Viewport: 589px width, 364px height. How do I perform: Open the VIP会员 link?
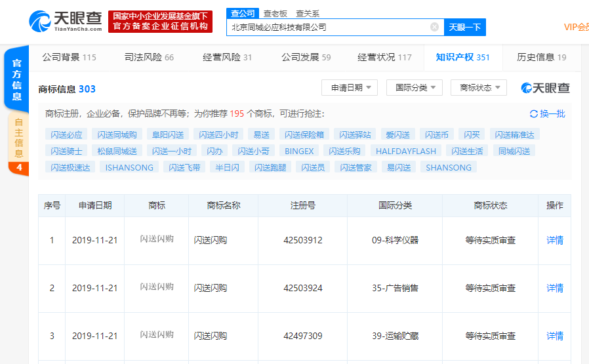(577, 27)
